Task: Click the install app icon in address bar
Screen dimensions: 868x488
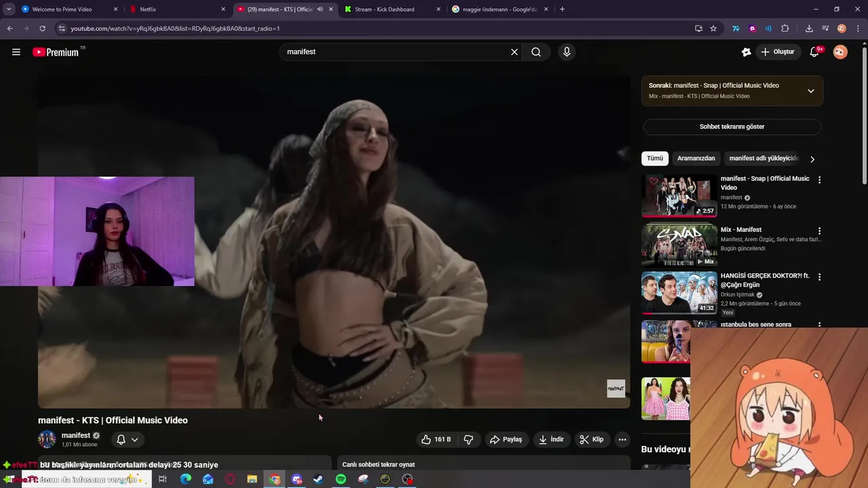Action: 698,28
